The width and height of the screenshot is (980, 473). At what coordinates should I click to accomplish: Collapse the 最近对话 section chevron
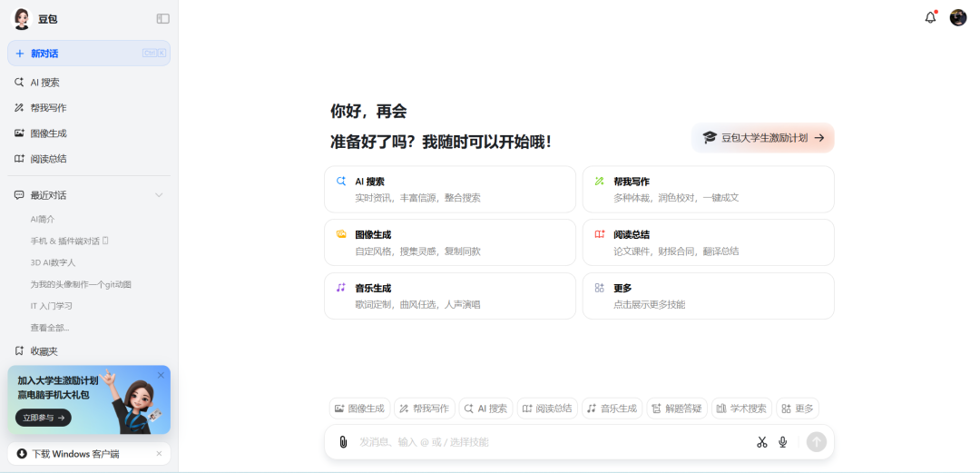click(x=159, y=195)
